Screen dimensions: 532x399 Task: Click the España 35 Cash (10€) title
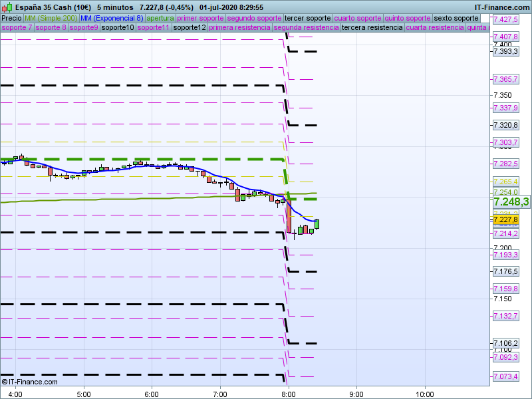click(x=53, y=7)
